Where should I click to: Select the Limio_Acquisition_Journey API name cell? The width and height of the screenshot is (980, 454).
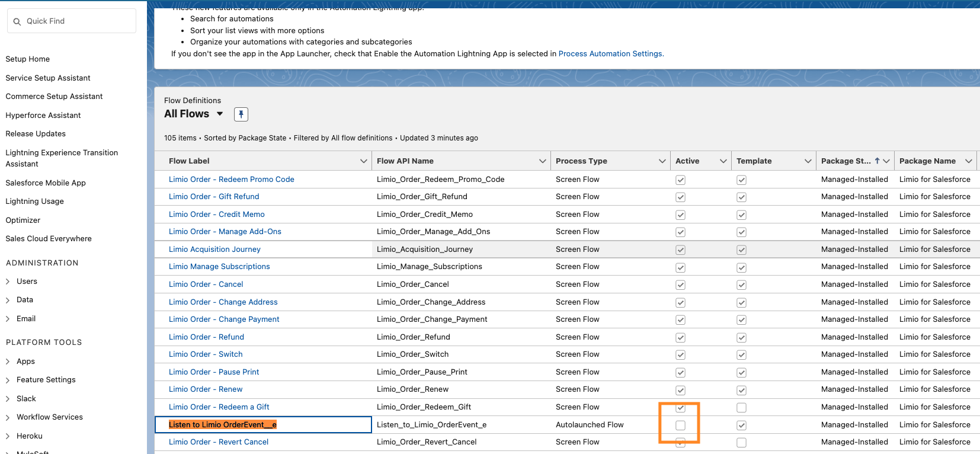462,250
